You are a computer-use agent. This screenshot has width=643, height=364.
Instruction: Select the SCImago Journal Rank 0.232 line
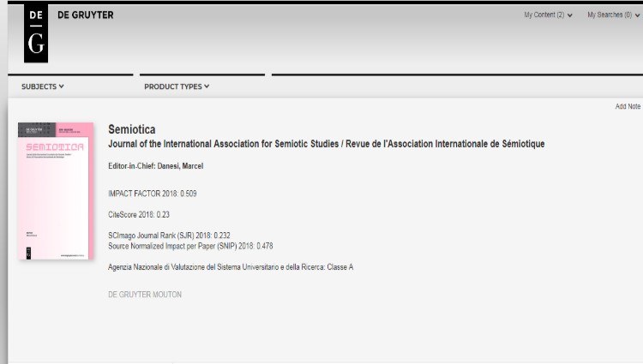tap(169, 236)
